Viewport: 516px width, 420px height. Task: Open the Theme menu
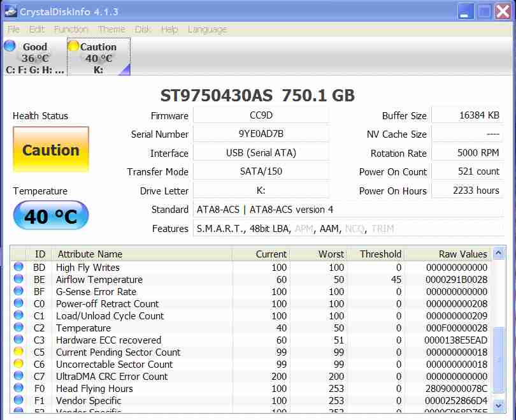tap(111, 29)
